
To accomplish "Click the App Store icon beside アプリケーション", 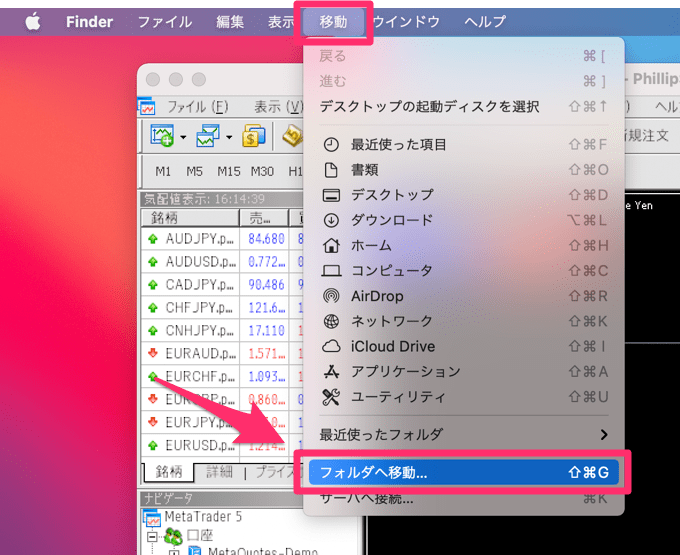I will coord(331,372).
